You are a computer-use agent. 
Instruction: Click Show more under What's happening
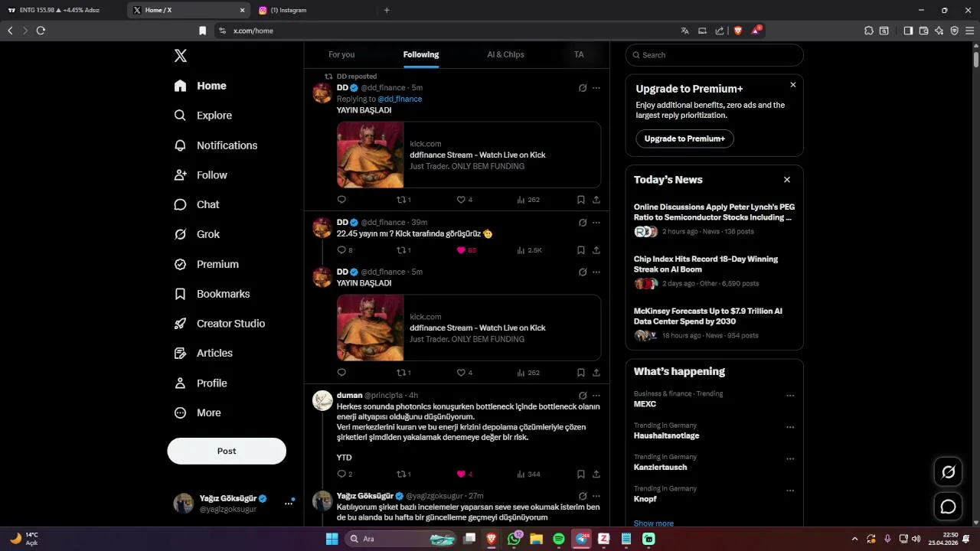[654, 523]
